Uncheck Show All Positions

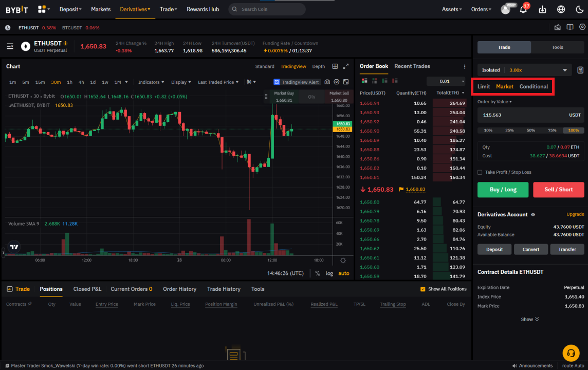click(x=422, y=289)
